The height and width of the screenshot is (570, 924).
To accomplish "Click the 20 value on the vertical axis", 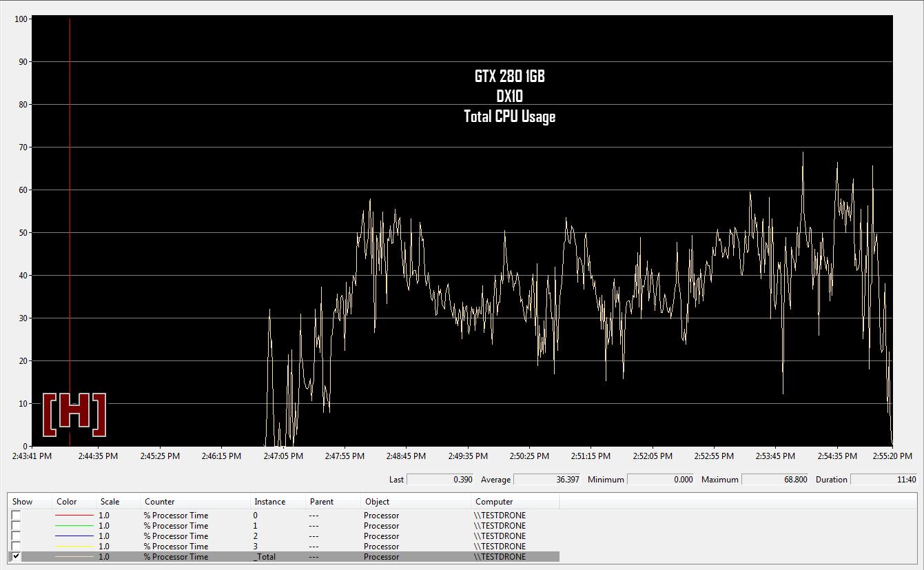I will tap(23, 361).
